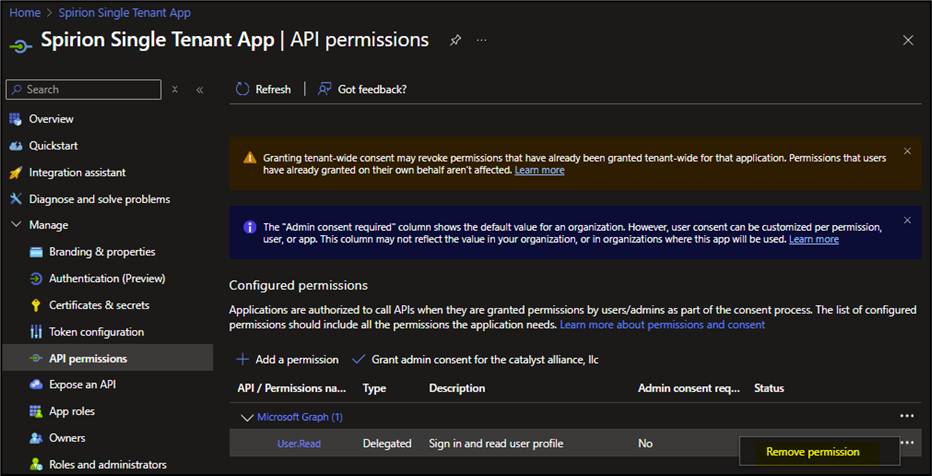Click the sidebar Search field
The height and width of the screenshot is (476, 932).
point(84,89)
